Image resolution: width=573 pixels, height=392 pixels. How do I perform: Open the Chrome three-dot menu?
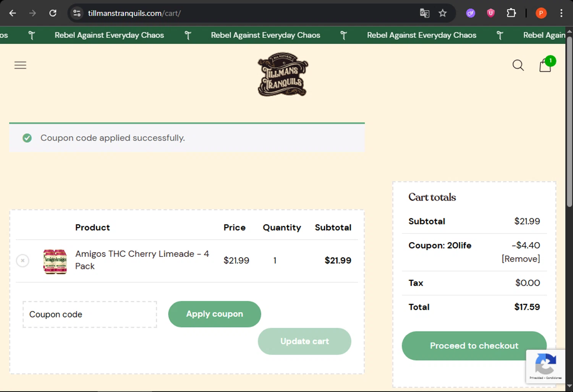[x=561, y=13]
